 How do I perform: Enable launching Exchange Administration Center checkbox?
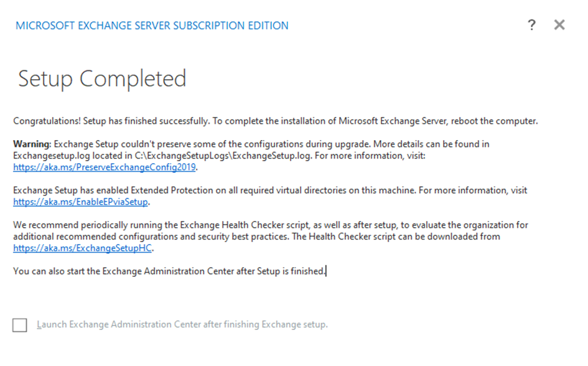(x=20, y=325)
